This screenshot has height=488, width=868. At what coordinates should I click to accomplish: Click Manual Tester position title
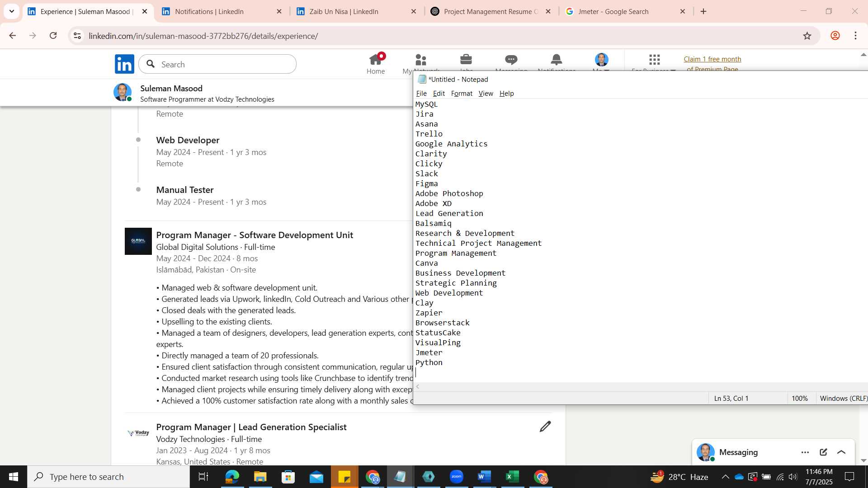pos(185,190)
